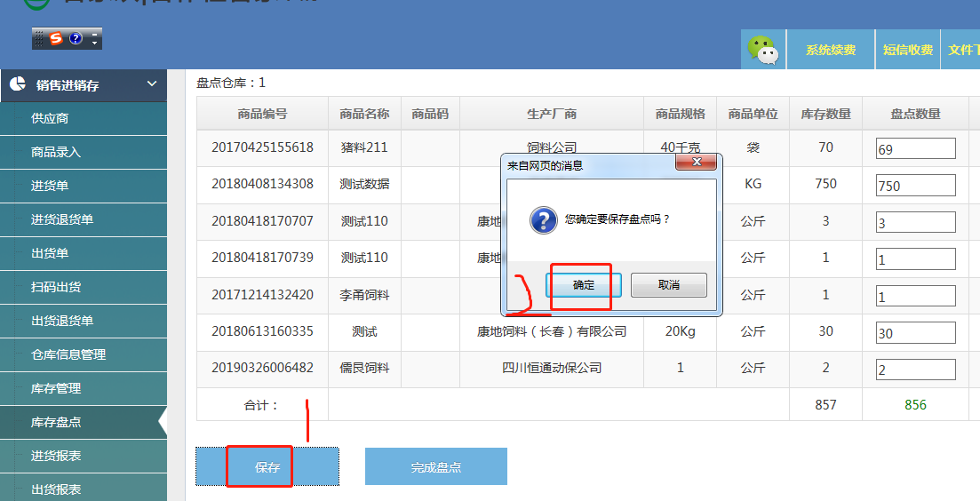
Task: Click the pie chart icon beside 销售进销存
Action: pos(18,84)
